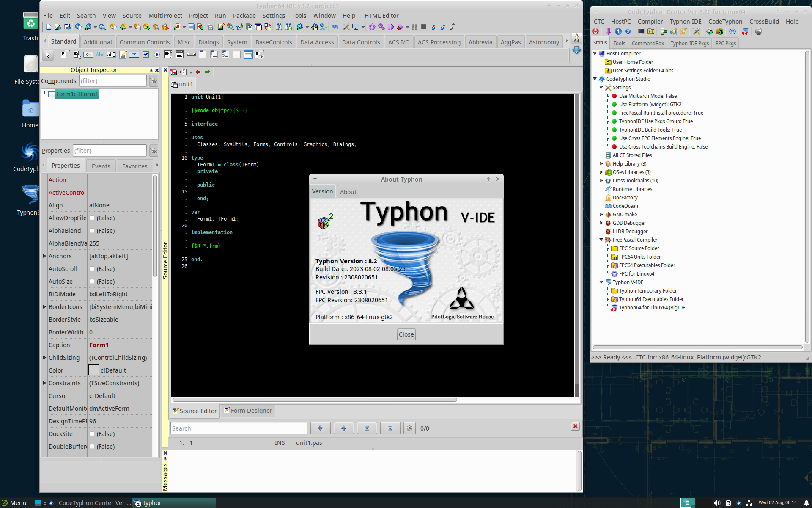
Task: Select the TEdit 'ab' component on palette
Action: tap(111, 55)
